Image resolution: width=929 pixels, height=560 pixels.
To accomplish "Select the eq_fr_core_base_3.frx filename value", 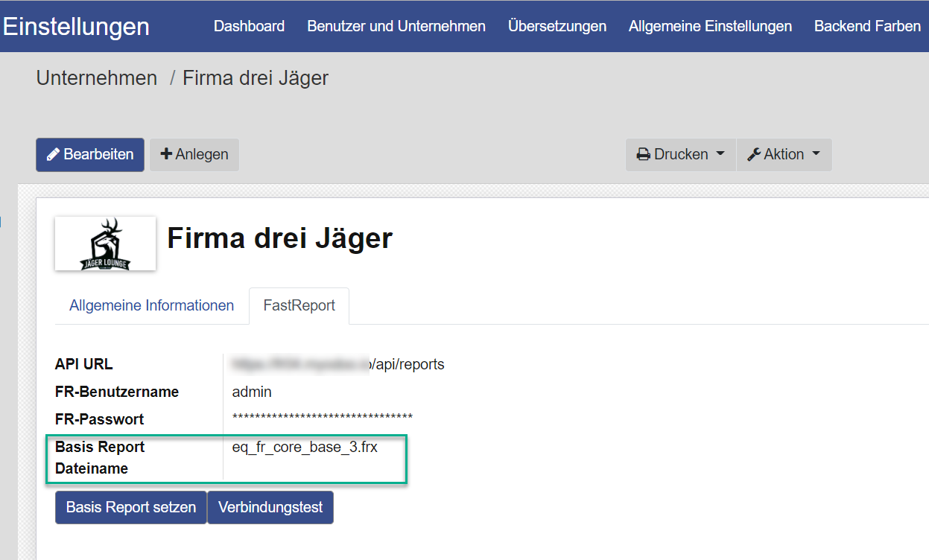I will tap(306, 447).
